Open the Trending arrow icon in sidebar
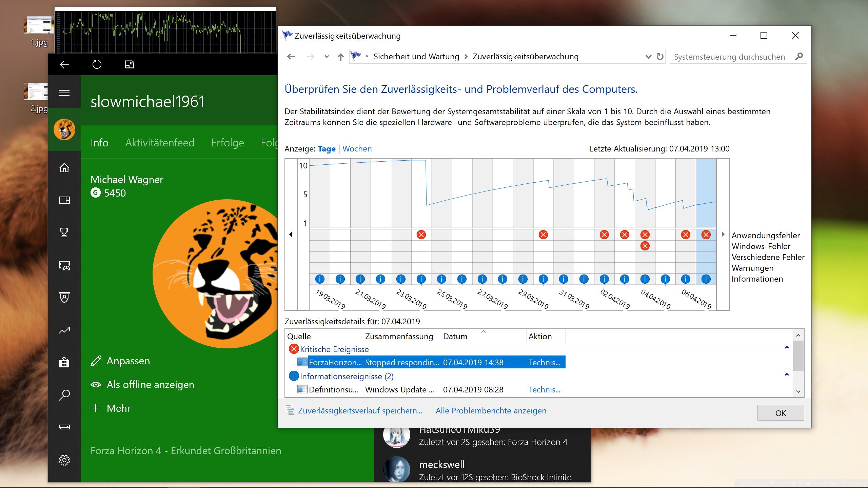Screen dimensions: 868x488 click(64, 330)
